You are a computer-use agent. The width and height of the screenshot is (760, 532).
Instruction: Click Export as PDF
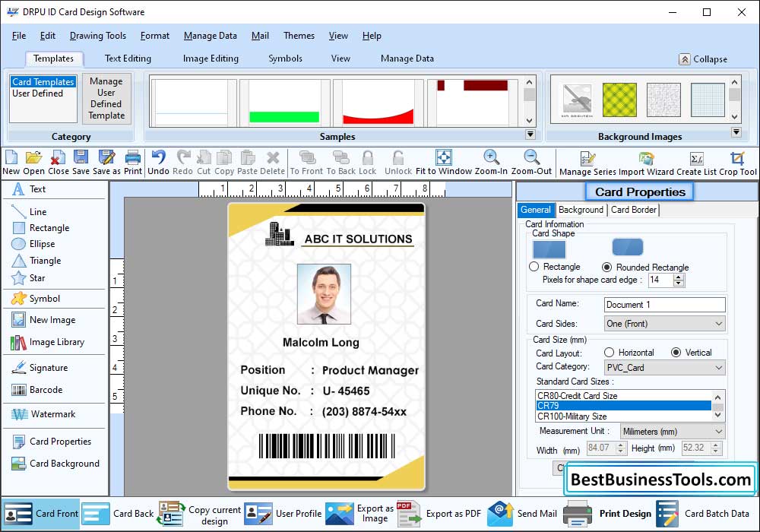pyautogui.click(x=439, y=514)
